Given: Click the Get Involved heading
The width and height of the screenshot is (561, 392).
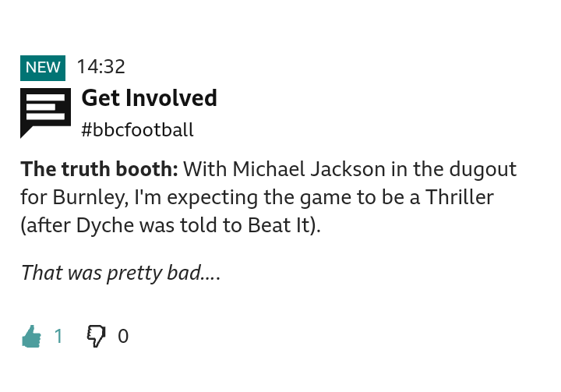Looking at the screenshot, I should click(x=149, y=98).
